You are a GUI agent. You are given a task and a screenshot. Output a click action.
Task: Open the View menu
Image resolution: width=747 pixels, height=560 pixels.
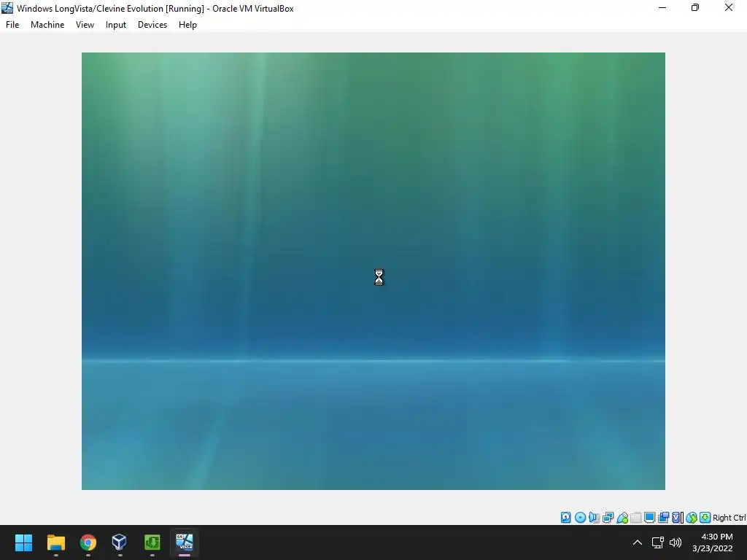tap(85, 25)
